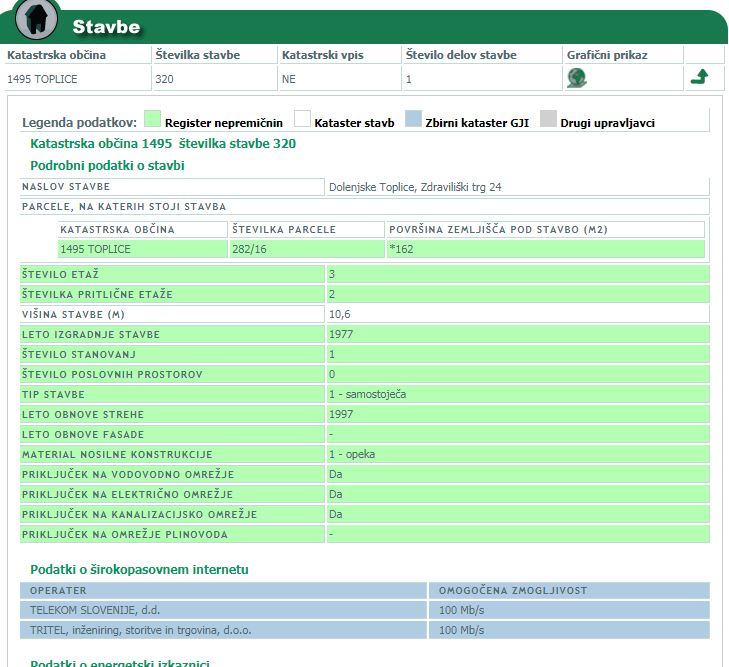Click the house icon beside Stavbe

coord(37,20)
